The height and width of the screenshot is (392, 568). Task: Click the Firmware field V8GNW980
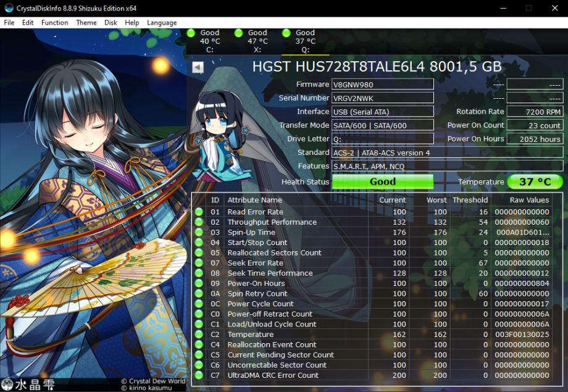tap(383, 85)
